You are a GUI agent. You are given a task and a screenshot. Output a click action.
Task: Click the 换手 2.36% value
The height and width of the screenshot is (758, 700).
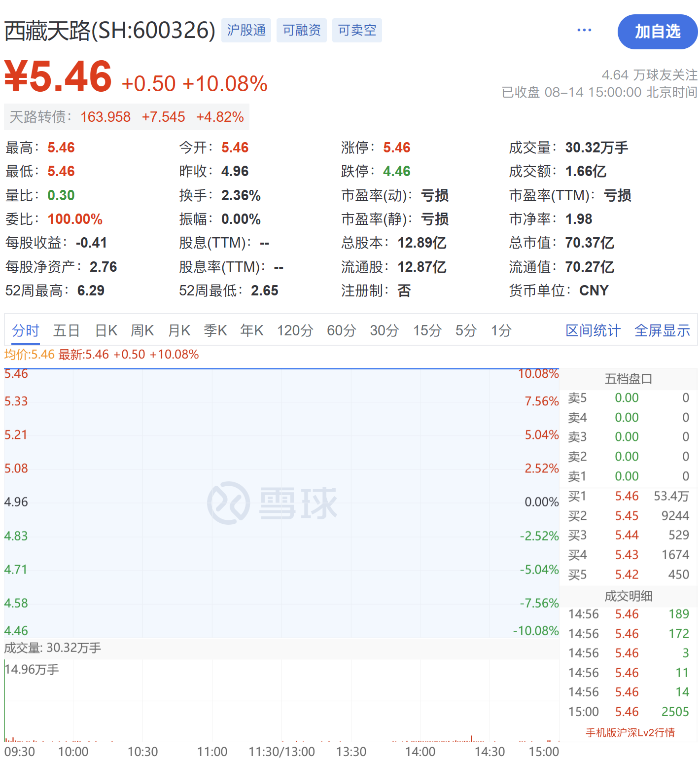[241, 195]
